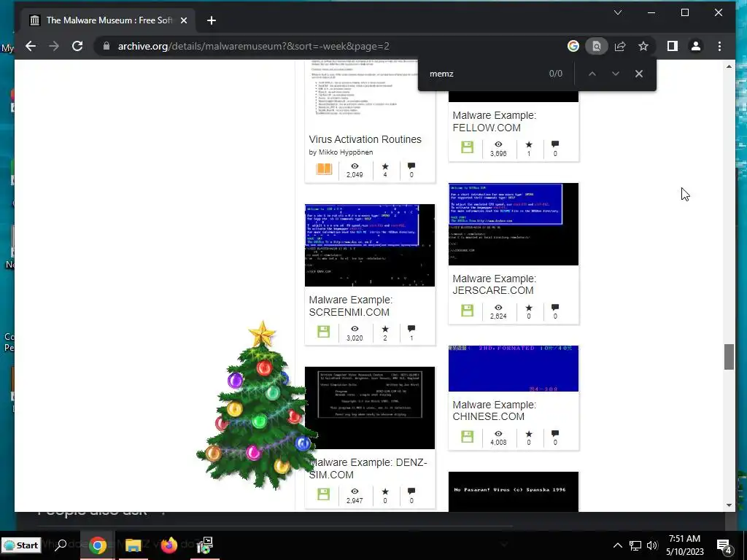Open the Chrome side panel
The height and width of the screenshot is (560, 747).
672,46
